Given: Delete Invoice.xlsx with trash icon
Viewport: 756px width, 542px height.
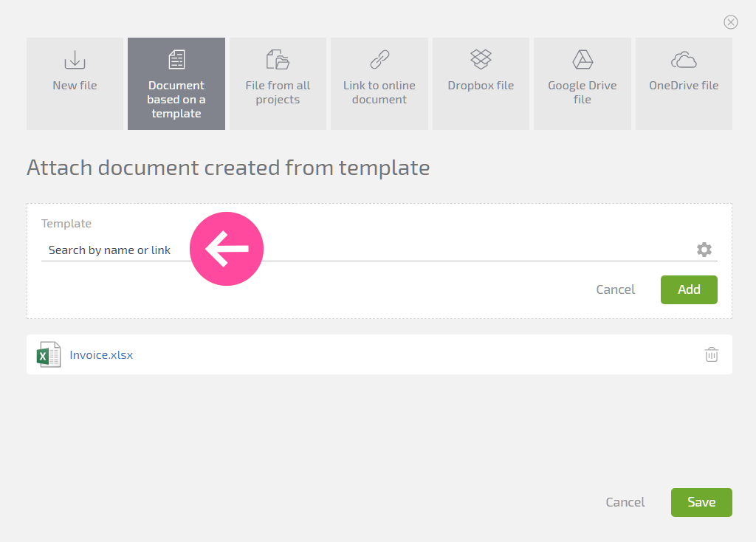Looking at the screenshot, I should 712,354.
